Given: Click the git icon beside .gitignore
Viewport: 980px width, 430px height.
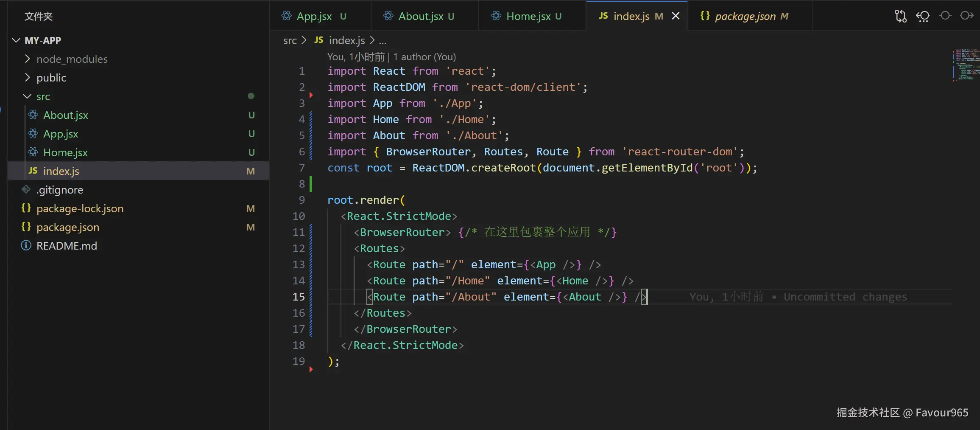Looking at the screenshot, I should pyautogui.click(x=26, y=189).
